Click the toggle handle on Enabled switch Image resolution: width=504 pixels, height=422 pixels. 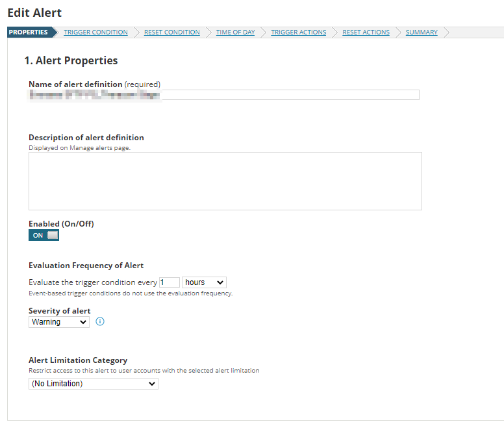[x=53, y=235]
